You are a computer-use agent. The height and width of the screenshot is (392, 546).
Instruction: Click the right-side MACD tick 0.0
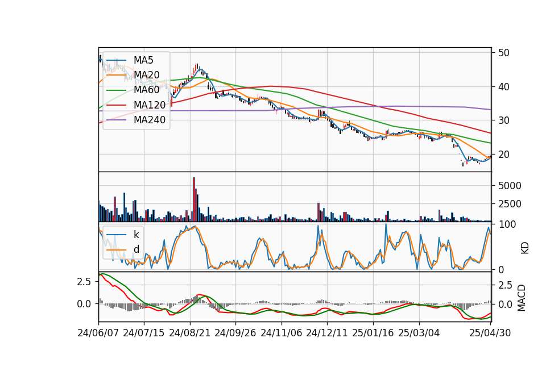tap(506, 305)
